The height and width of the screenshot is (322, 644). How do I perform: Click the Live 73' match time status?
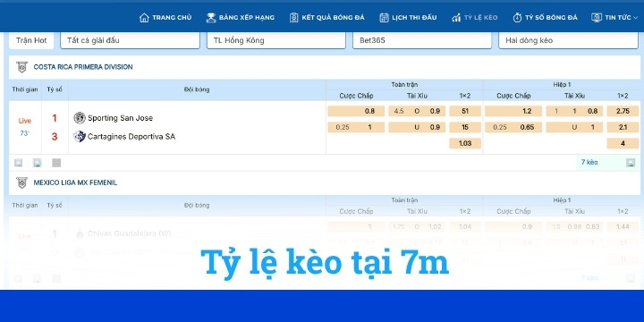click(x=25, y=127)
